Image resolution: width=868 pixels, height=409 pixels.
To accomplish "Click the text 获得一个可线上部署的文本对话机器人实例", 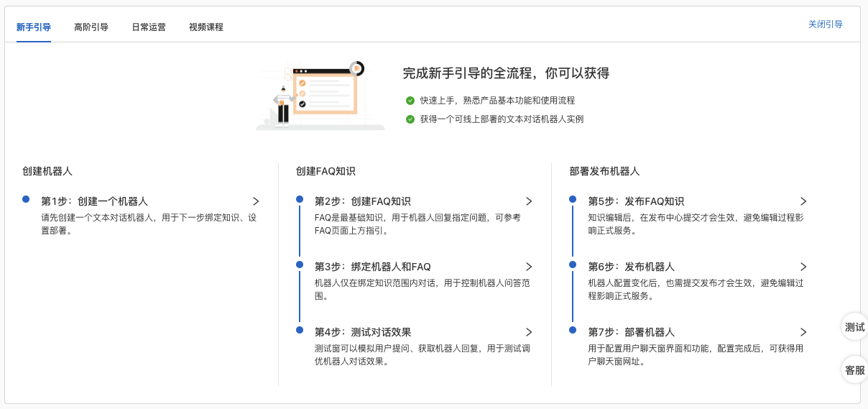I will (502, 119).
